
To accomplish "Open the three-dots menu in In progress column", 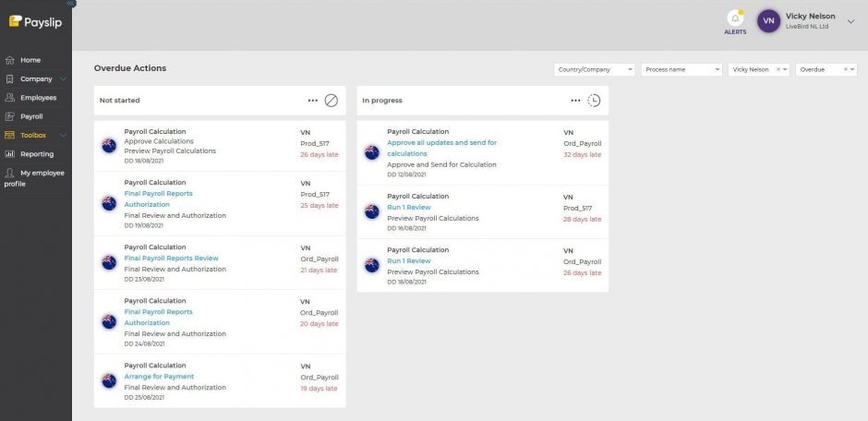I will 575,100.
